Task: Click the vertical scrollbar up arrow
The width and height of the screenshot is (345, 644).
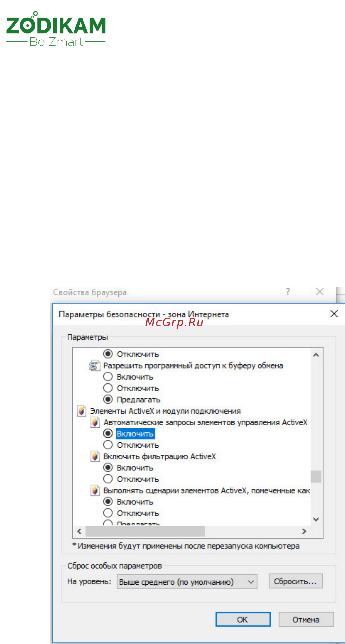Action: click(x=316, y=355)
